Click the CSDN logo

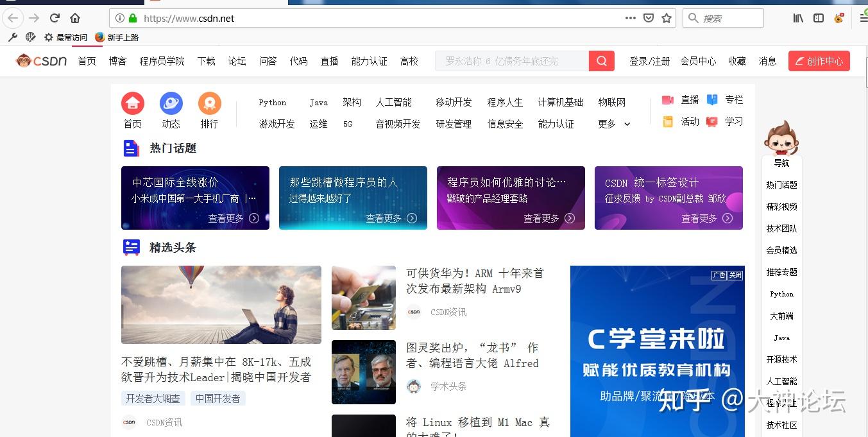[x=41, y=61]
